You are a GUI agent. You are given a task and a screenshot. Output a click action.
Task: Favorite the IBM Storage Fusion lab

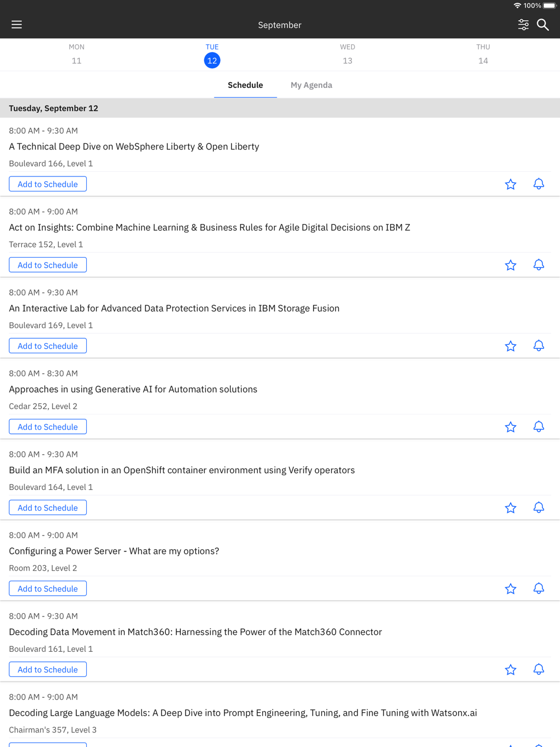(x=510, y=346)
